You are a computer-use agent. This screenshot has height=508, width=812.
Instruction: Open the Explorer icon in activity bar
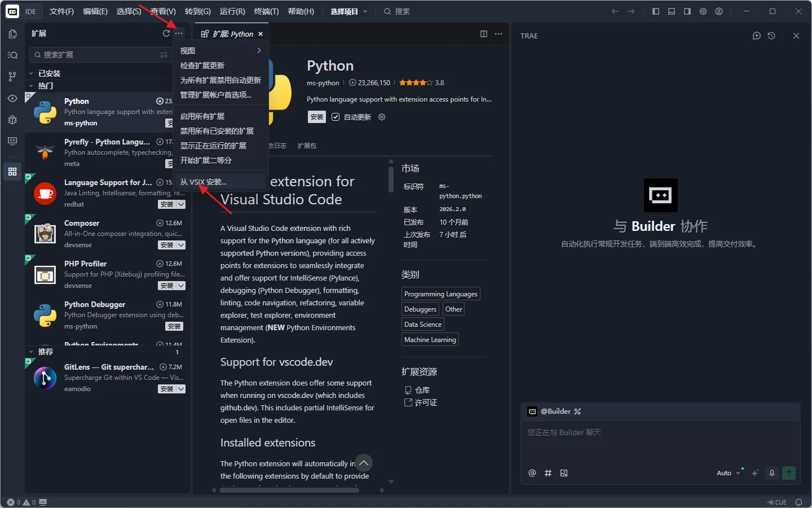coord(12,34)
